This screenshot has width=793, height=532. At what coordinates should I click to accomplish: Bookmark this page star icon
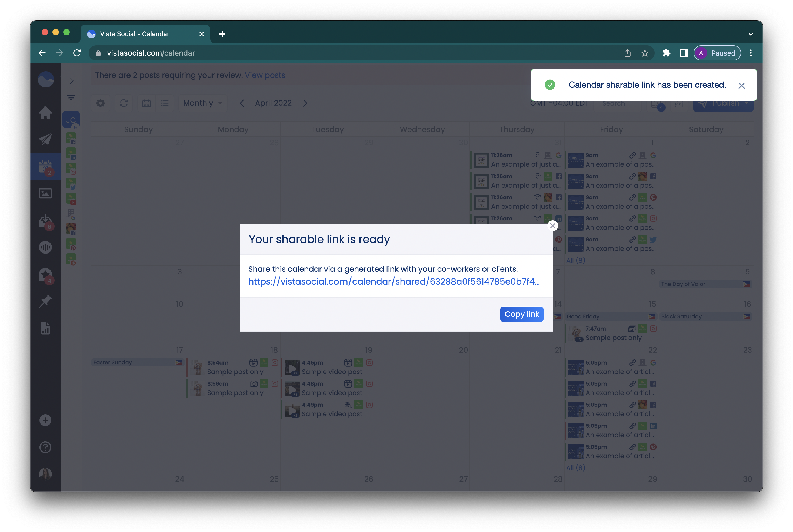[x=645, y=53]
